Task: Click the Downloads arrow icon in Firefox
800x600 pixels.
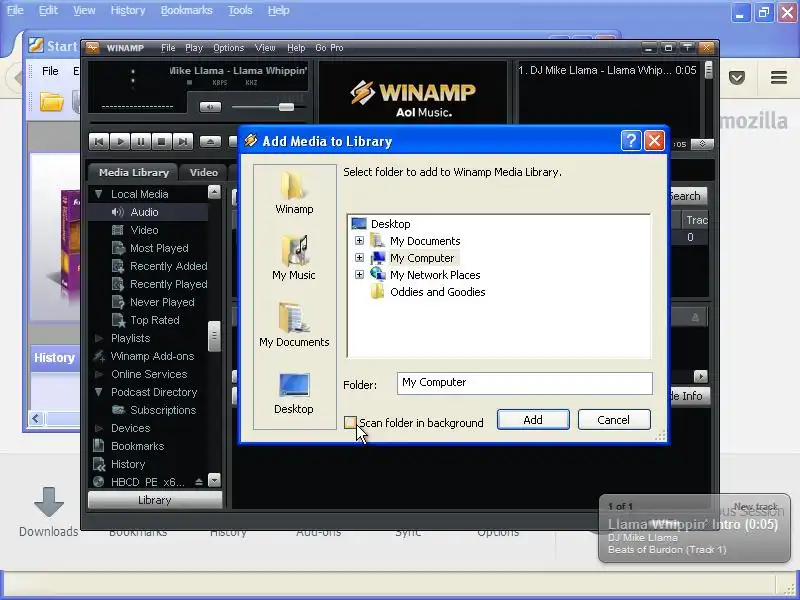Action: (49, 502)
